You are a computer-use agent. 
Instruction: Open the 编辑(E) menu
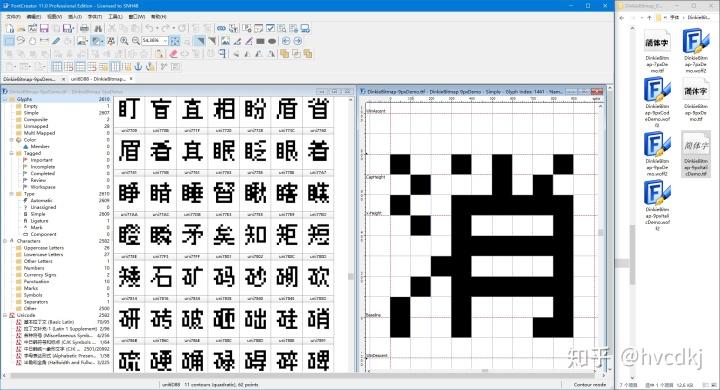click(x=34, y=17)
